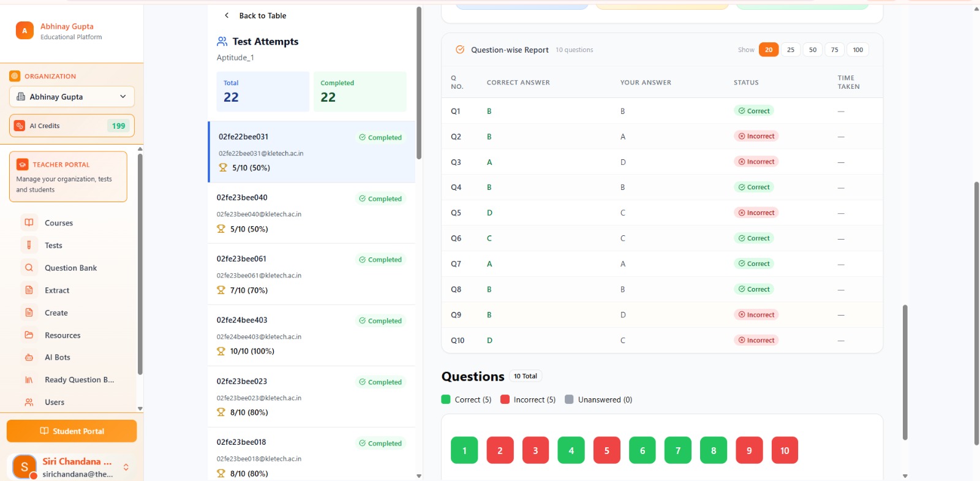Click trophy icon for 02fe24bee403 score
The height and width of the screenshot is (481, 980).
point(221,351)
